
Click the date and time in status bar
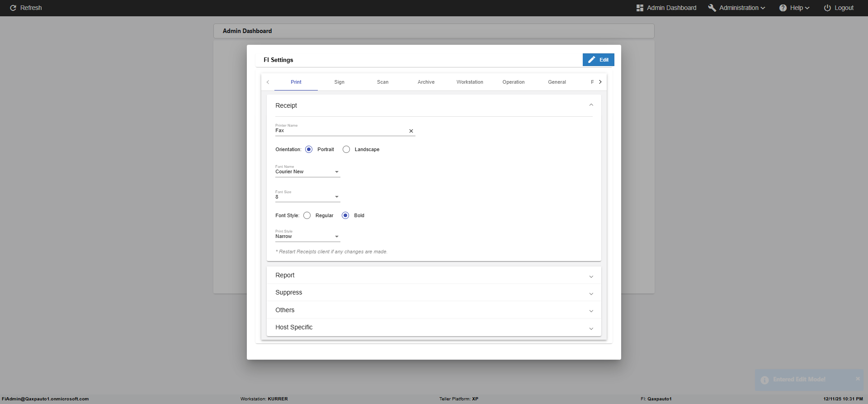[843, 399]
